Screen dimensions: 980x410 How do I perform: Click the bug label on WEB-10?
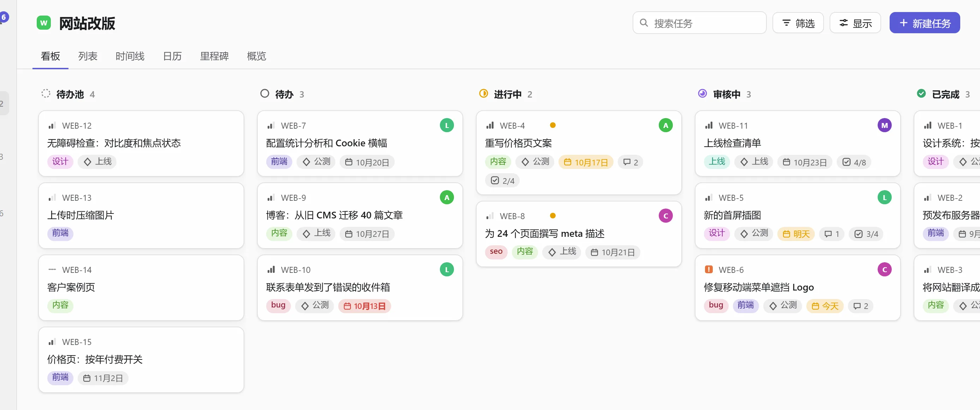point(279,305)
